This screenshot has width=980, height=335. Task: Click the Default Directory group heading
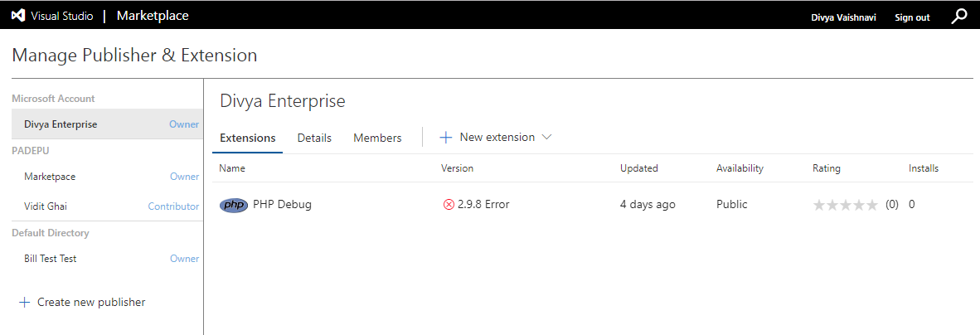[51, 233]
